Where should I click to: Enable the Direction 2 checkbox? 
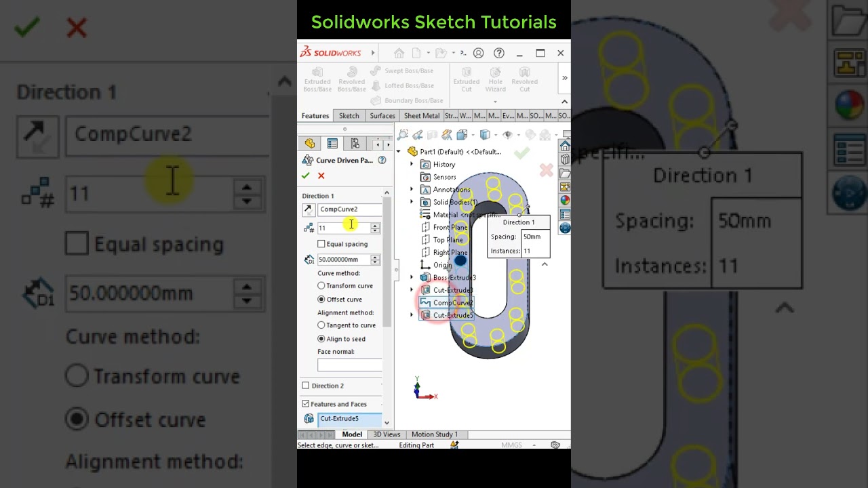pyautogui.click(x=306, y=386)
